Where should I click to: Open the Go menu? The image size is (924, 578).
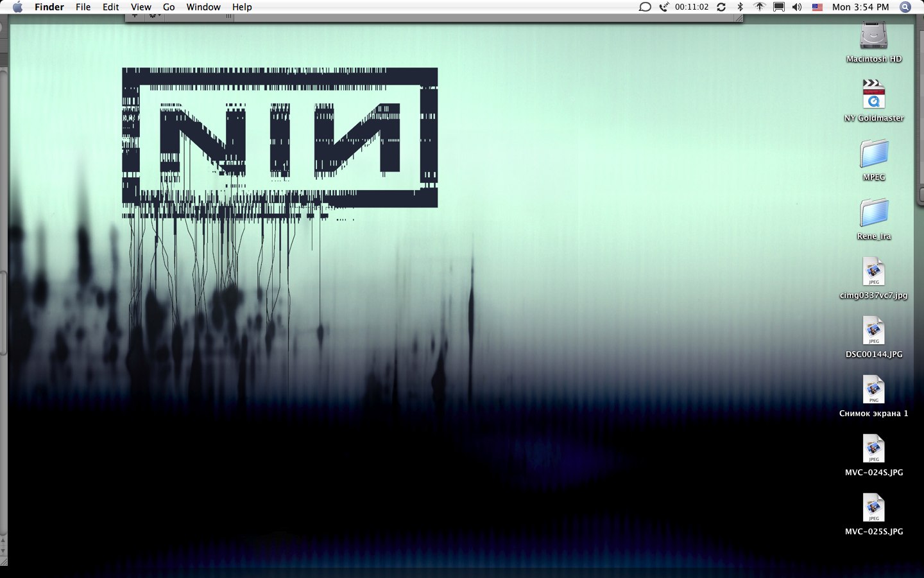[x=169, y=7]
